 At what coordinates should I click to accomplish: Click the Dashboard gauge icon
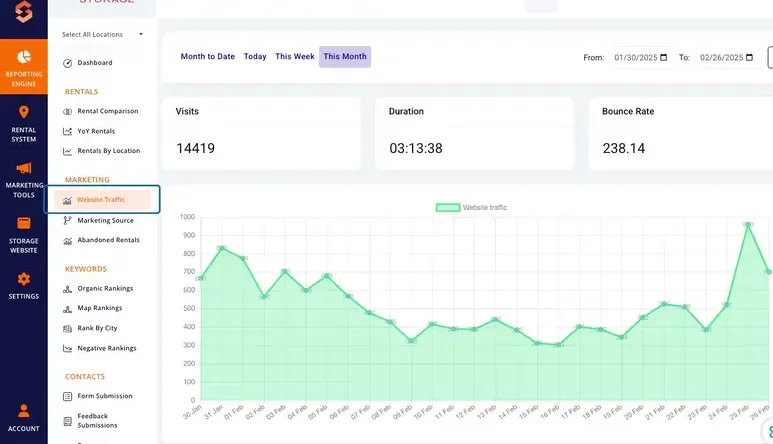pyautogui.click(x=68, y=63)
